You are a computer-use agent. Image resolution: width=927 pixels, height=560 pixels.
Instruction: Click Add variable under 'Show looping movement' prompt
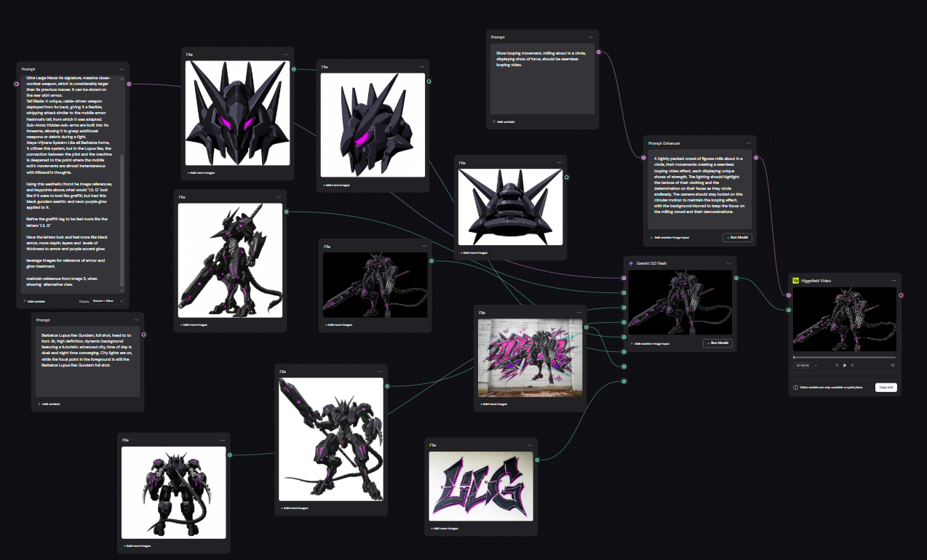point(504,121)
